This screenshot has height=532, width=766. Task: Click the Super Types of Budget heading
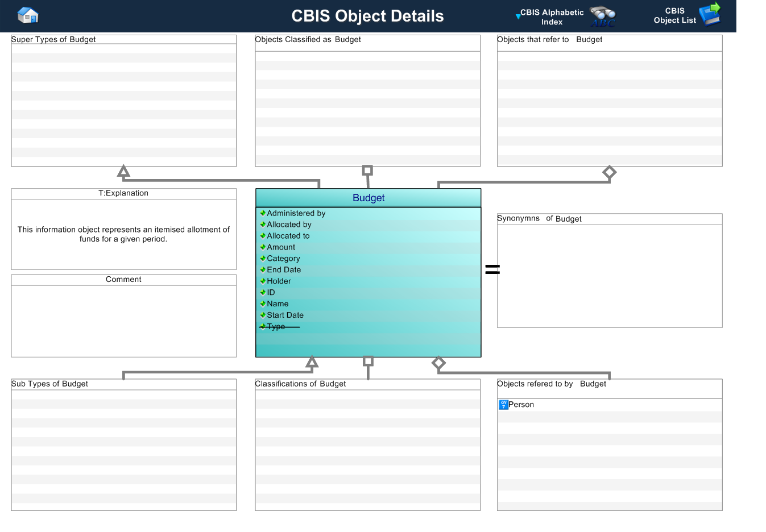tap(53, 40)
